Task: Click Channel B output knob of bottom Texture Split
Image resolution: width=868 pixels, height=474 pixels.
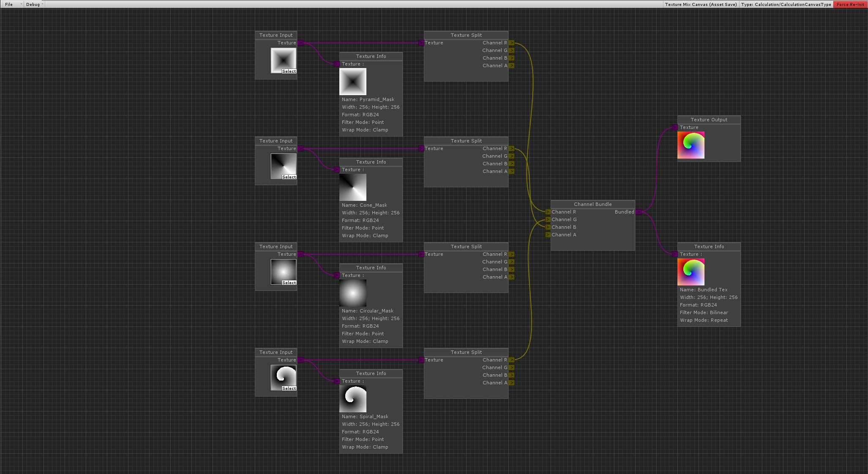Action: tap(511, 375)
